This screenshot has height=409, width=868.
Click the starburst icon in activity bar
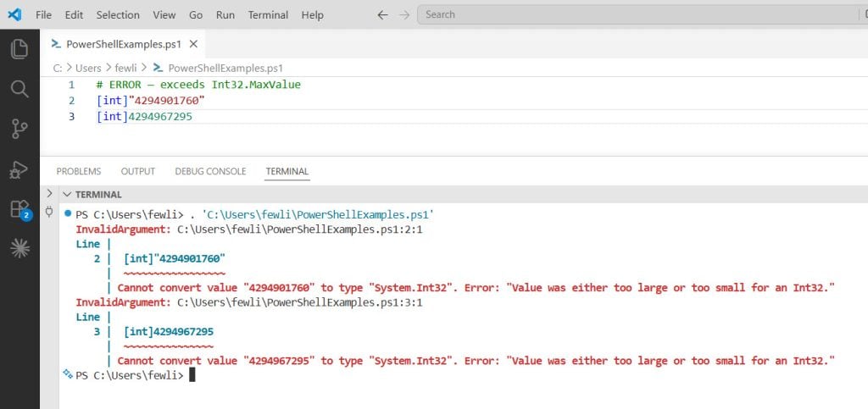click(19, 250)
